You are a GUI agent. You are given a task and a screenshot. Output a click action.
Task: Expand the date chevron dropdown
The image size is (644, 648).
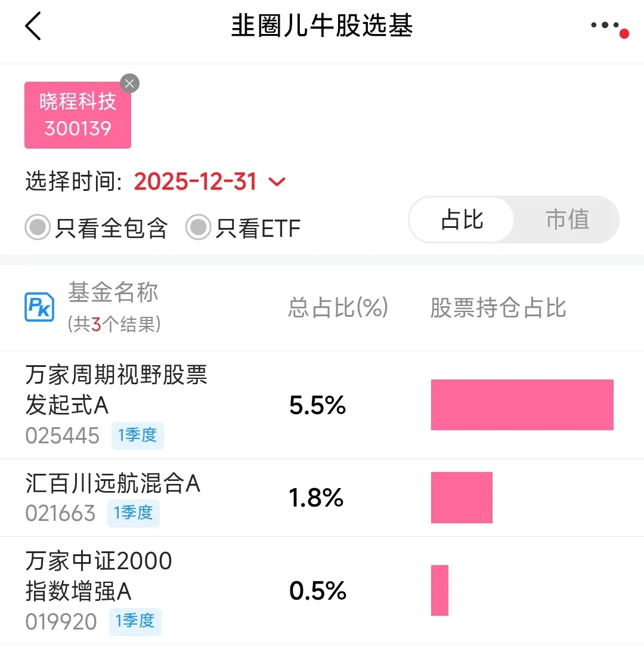(x=277, y=181)
